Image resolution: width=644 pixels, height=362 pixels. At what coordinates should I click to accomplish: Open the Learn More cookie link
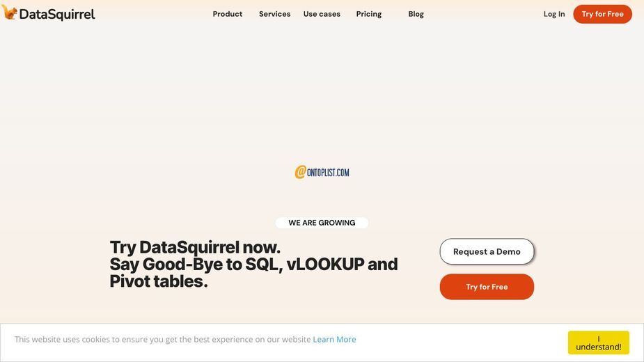click(334, 340)
